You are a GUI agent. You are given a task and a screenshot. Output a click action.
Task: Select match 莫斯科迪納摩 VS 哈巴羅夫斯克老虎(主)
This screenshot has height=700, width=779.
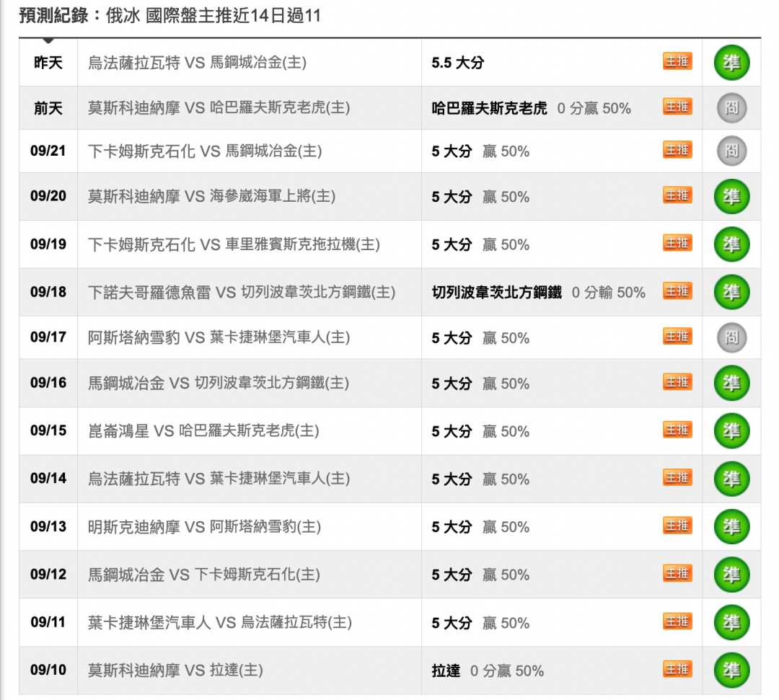click(219, 107)
